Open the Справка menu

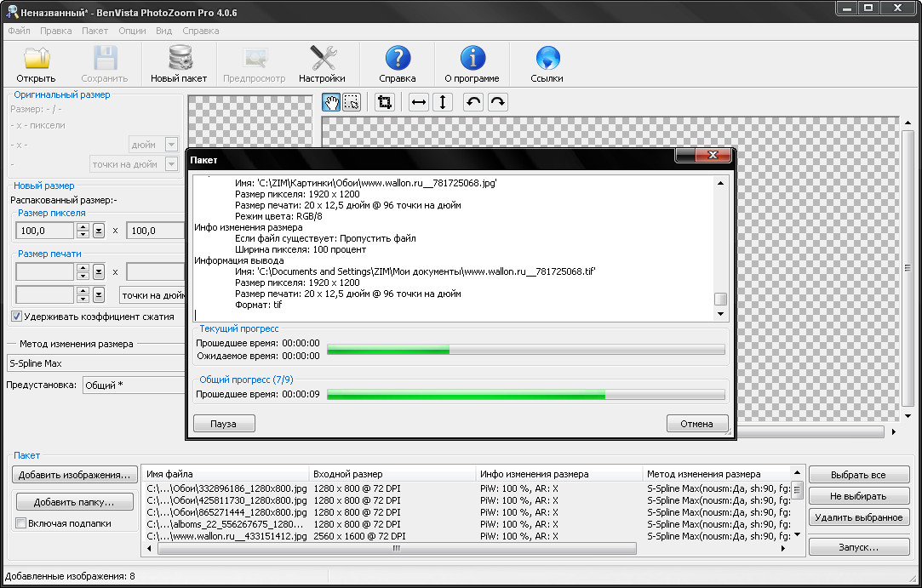(x=201, y=31)
